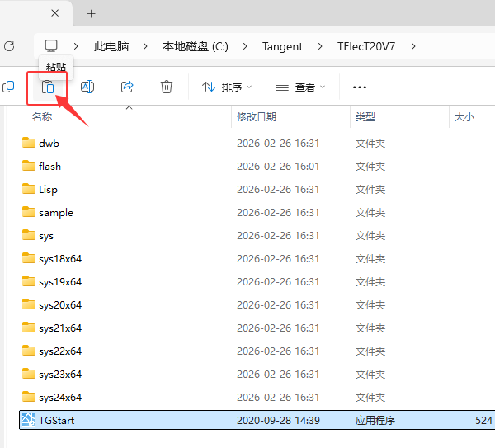
Task: Click the Refresh icon near address bar
Action: coord(9,46)
